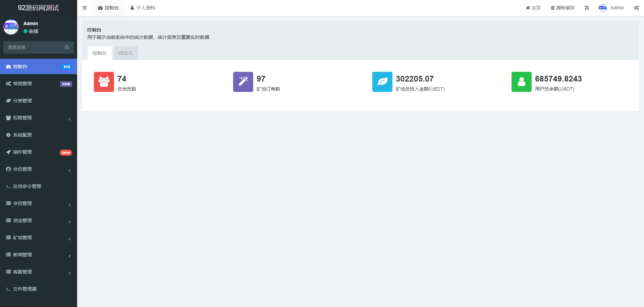Click the list icon of 矿池管理
This screenshot has height=307, width=644.
8,238
